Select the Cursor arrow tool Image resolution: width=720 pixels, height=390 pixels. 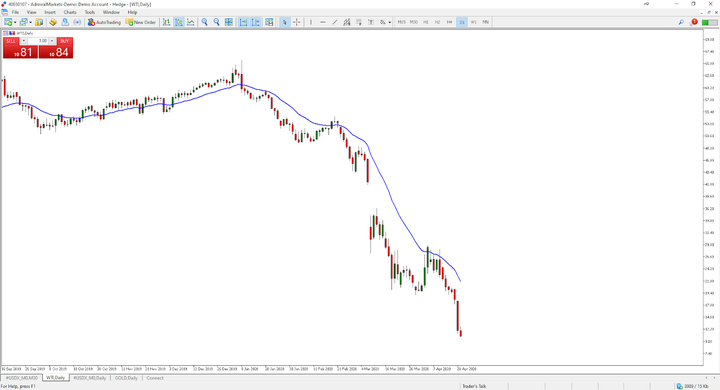[x=285, y=22]
